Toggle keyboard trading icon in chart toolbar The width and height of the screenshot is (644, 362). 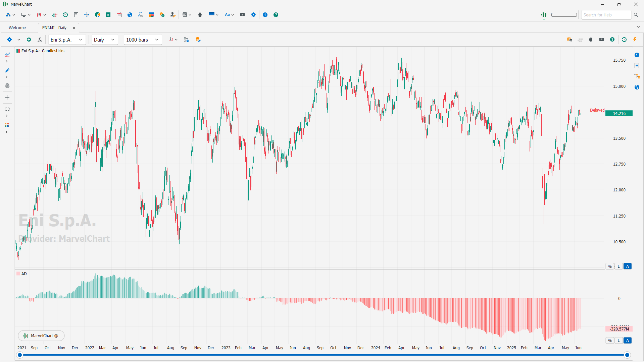[602, 40]
